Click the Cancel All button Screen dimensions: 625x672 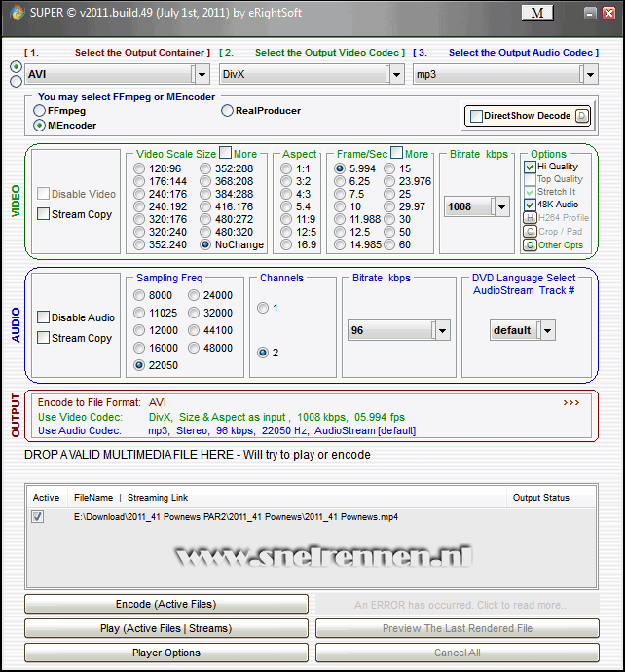(458, 653)
